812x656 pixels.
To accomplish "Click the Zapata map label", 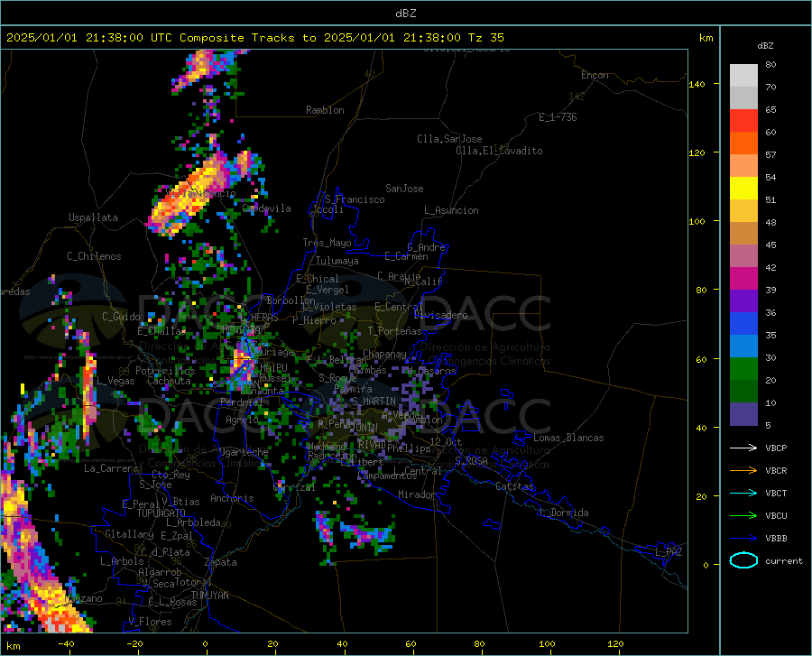I will [221, 562].
